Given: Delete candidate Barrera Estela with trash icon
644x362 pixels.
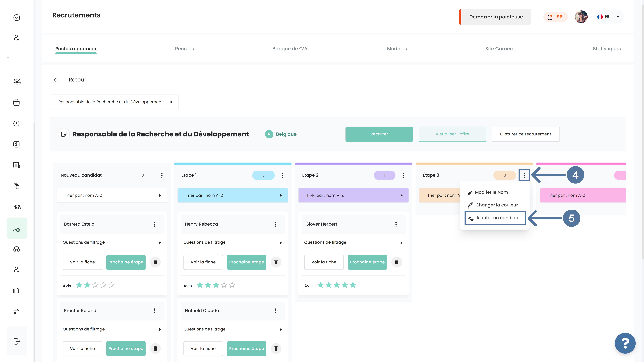Looking at the screenshot, I should click(x=155, y=262).
